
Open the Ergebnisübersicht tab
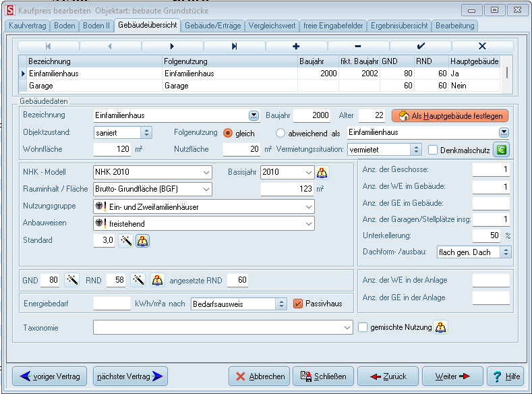coord(399,26)
